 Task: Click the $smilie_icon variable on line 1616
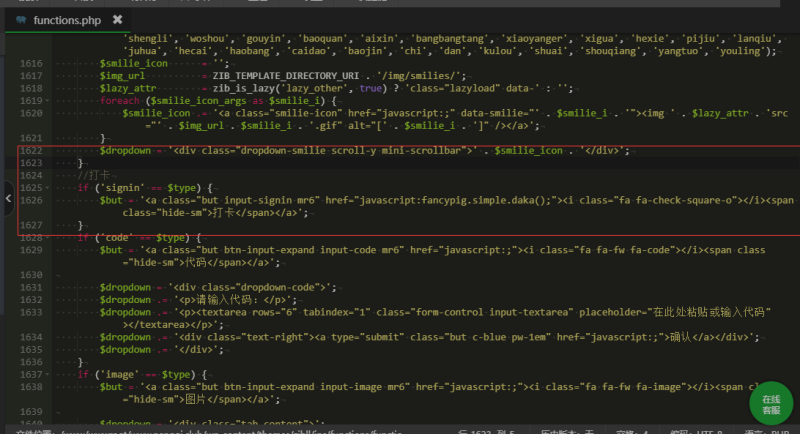133,63
